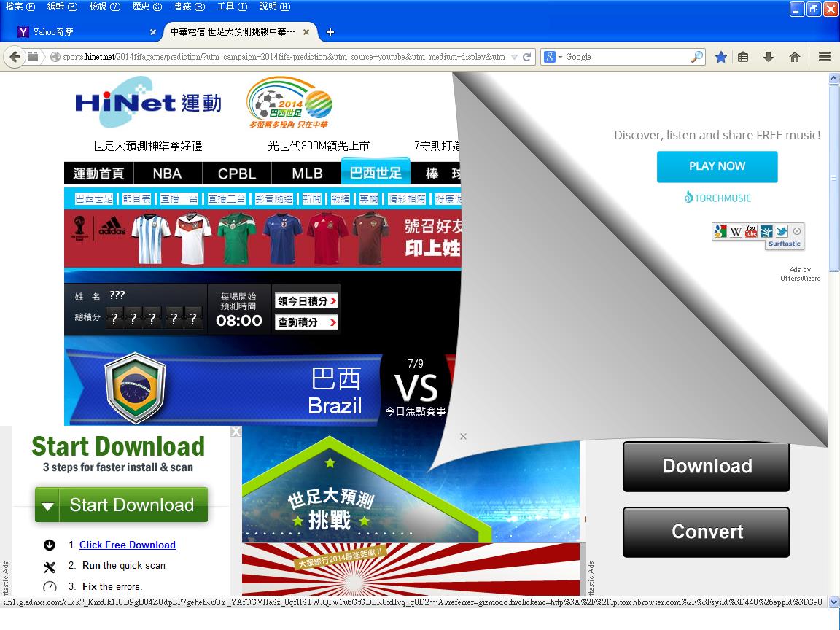Viewport: 840px width, 630px height.
Task: Open the 歷史 (S) menu
Action: coord(147,7)
